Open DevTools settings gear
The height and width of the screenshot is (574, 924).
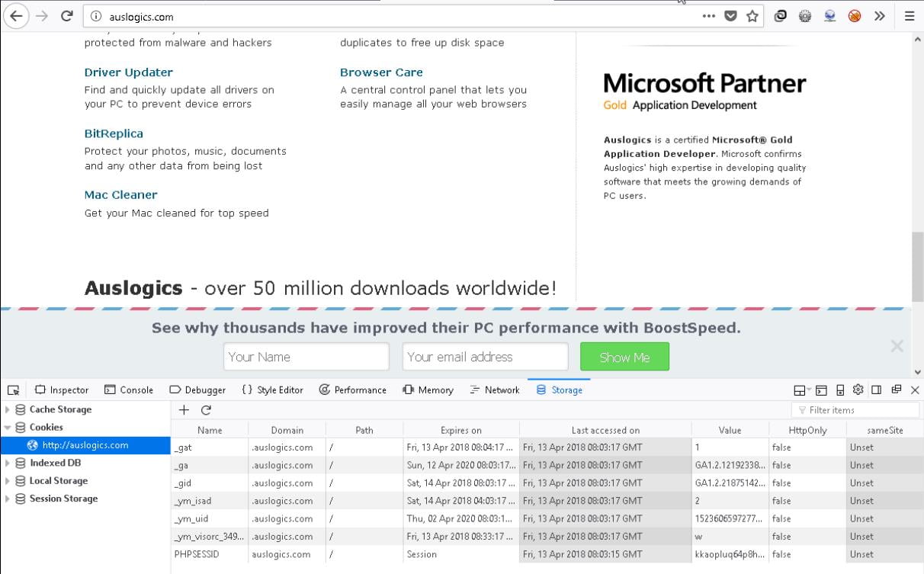[x=858, y=390]
